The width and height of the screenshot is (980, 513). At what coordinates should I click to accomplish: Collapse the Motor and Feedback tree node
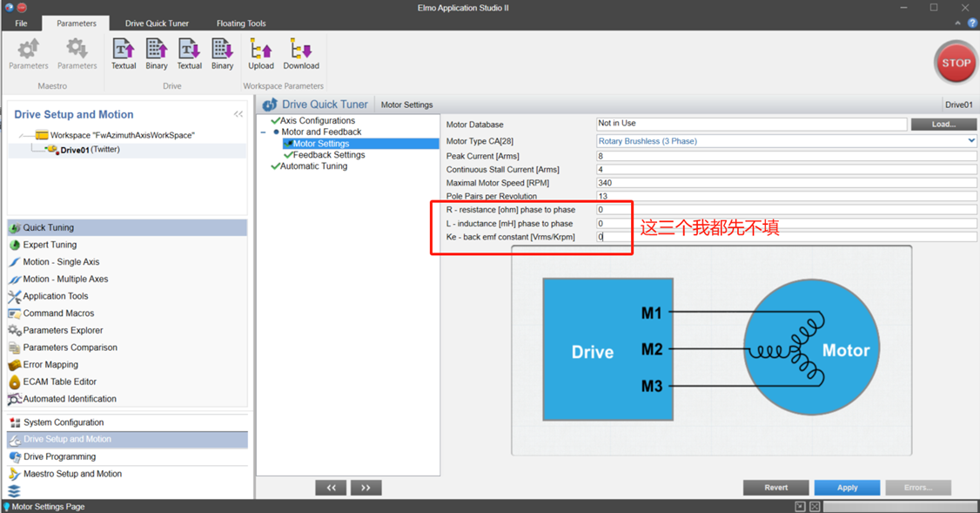tap(263, 132)
